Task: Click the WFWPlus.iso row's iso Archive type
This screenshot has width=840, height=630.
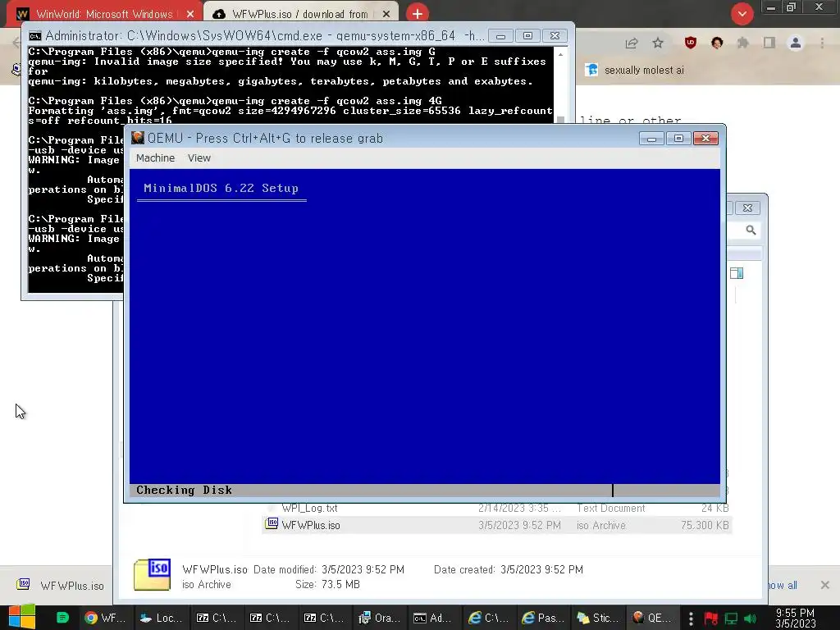Action: click(x=601, y=526)
